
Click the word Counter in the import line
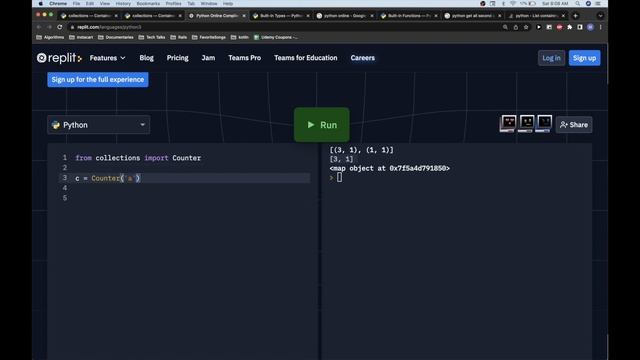187,158
